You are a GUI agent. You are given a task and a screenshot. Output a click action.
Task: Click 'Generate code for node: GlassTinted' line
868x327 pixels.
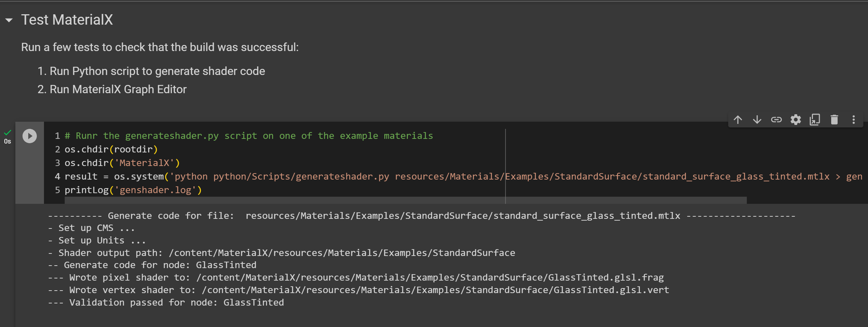(152, 265)
